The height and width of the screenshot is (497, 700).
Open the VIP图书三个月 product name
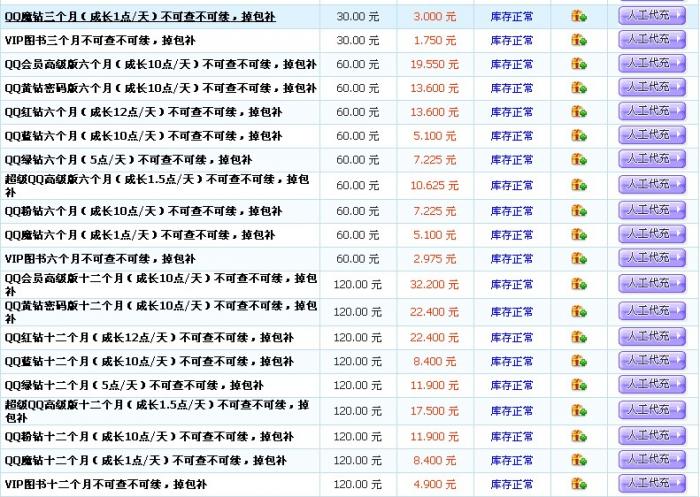pyautogui.click(x=100, y=41)
